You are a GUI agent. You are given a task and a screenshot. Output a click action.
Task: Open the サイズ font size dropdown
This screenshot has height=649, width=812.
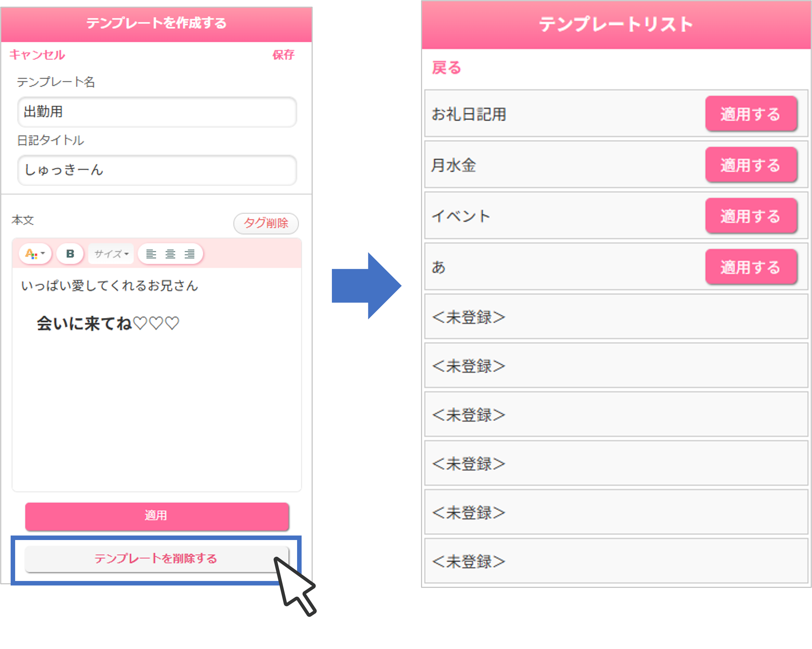coord(111,254)
